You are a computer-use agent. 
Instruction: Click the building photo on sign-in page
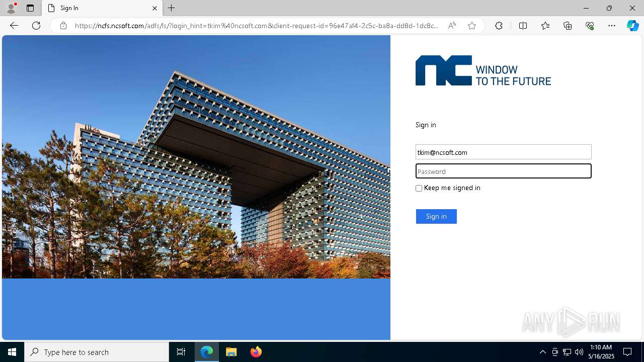click(x=196, y=157)
